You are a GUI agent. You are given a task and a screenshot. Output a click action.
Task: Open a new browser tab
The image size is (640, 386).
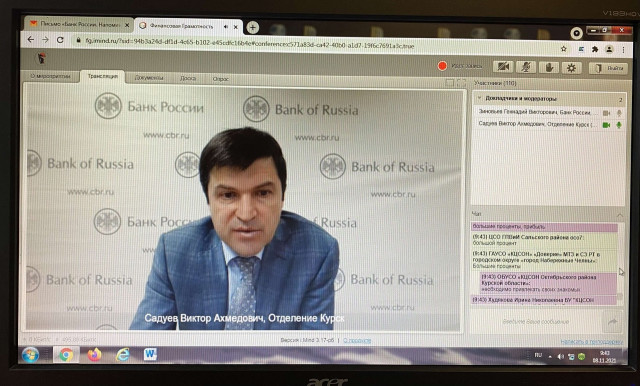[253, 27]
